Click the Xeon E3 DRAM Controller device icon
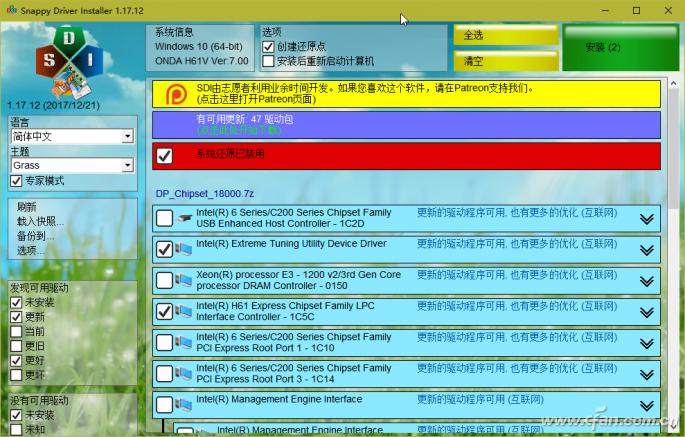 tap(185, 280)
